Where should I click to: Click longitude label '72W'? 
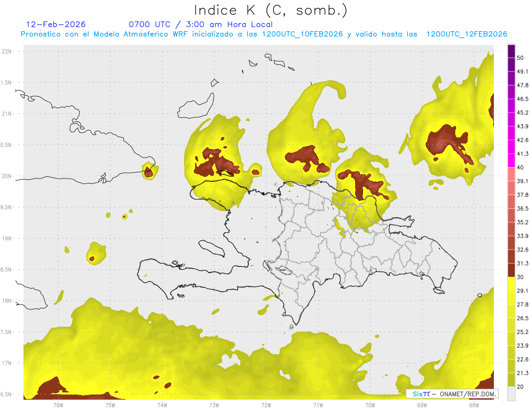click(266, 405)
